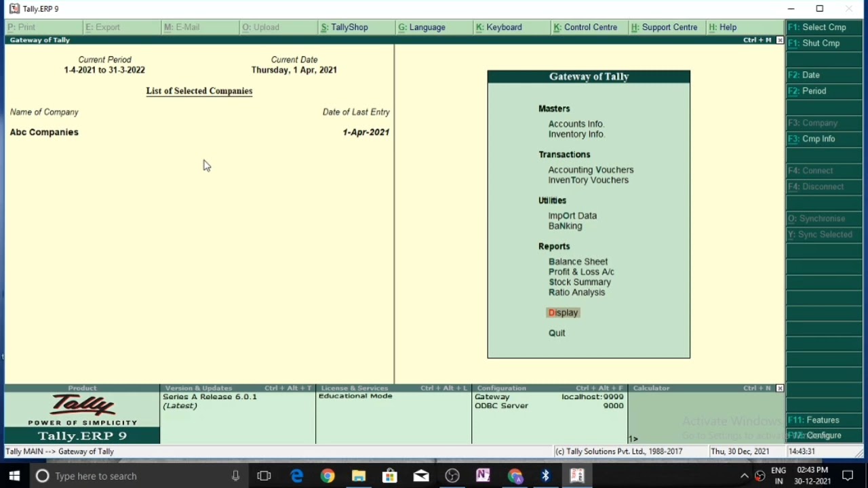Image resolution: width=868 pixels, height=488 pixels.
Task: Open Stock Summary report
Action: click(x=579, y=282)
